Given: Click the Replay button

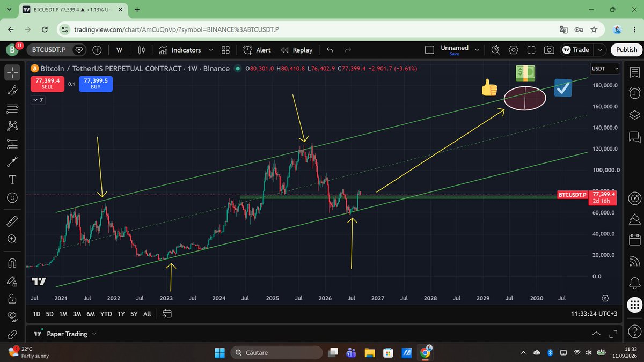Looking at the screenshot, I should point(297,50).
